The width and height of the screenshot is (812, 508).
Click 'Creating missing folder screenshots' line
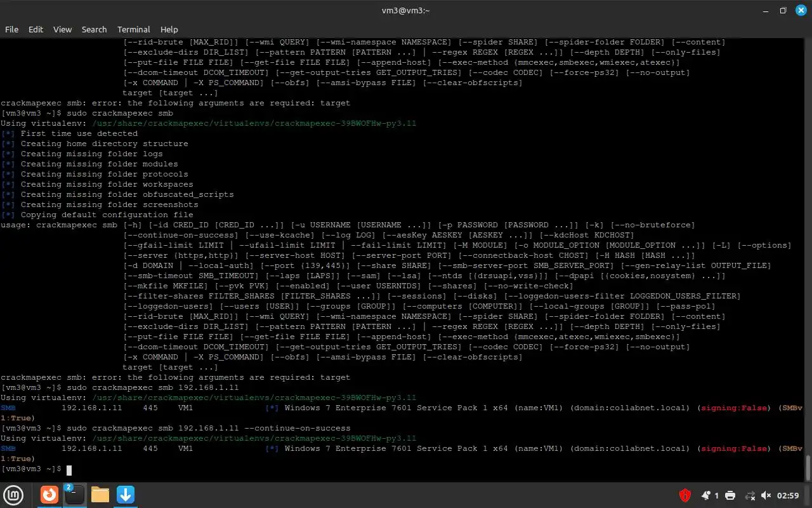coord(110,204)
